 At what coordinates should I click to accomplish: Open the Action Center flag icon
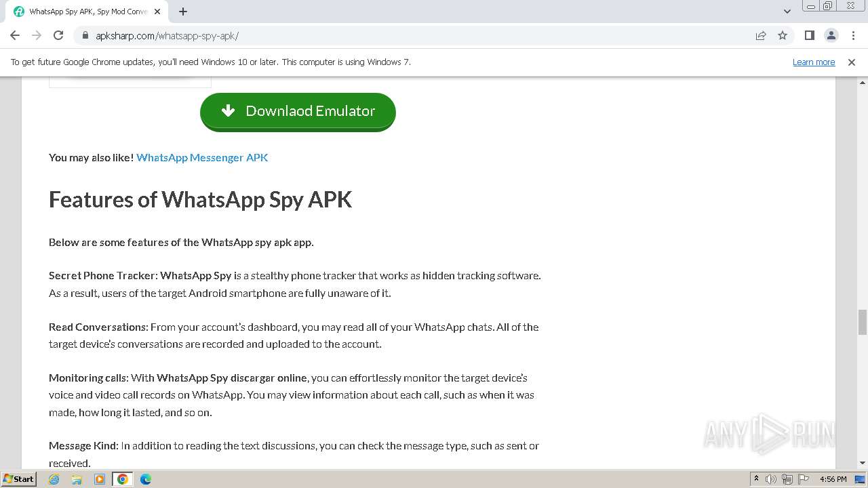point(802,479)
